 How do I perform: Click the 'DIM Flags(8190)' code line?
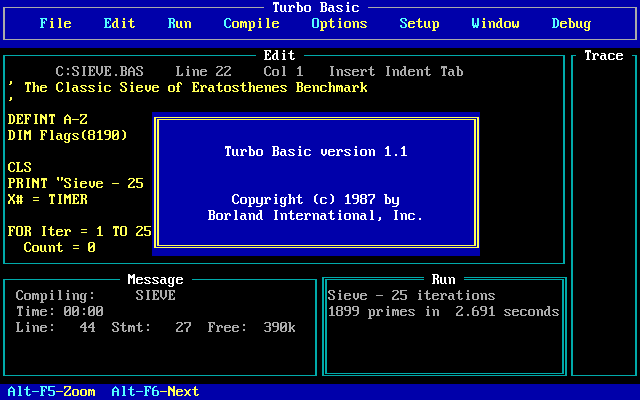tap(68, 135)
